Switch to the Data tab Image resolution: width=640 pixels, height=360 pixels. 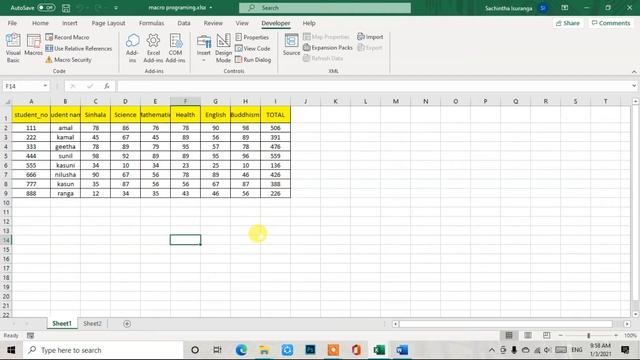click(x=184, y=23)
